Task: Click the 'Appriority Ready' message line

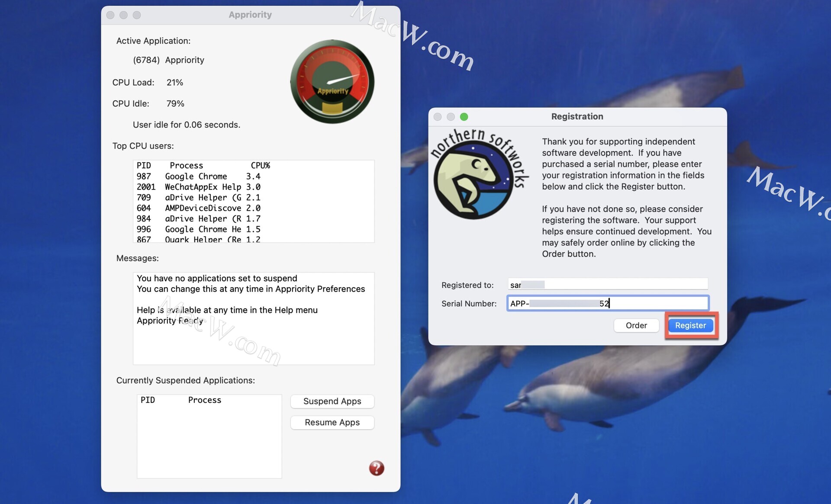Action: point(170,321)
